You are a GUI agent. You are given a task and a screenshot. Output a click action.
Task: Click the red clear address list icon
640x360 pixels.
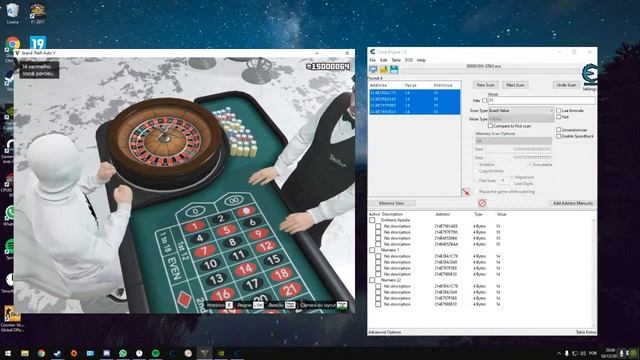[x=482, y=203]
